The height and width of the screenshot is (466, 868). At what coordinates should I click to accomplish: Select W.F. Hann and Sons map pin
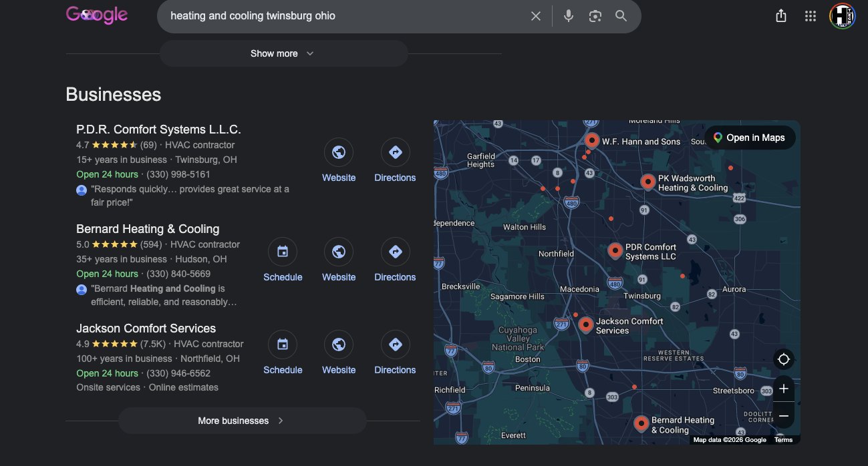pos(591,140)
